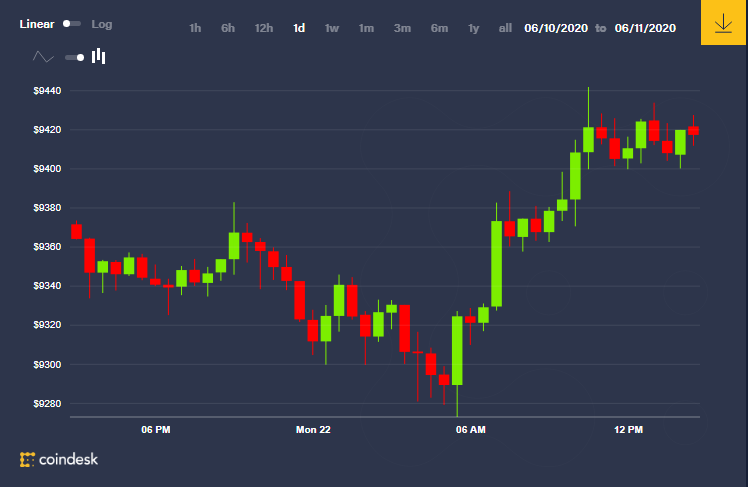Click the 06 AM time axis label

tap(470, 430)
